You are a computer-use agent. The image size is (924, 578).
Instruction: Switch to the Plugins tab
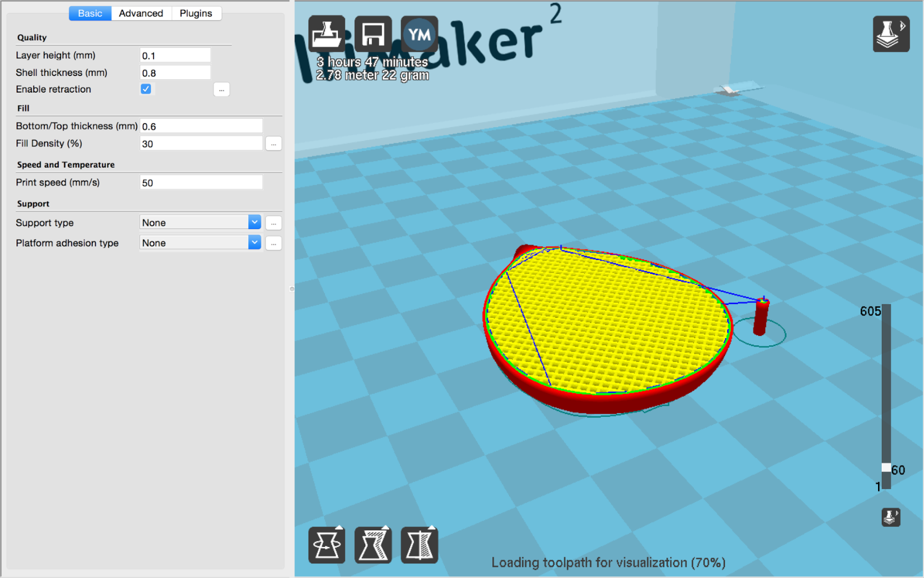196,13
